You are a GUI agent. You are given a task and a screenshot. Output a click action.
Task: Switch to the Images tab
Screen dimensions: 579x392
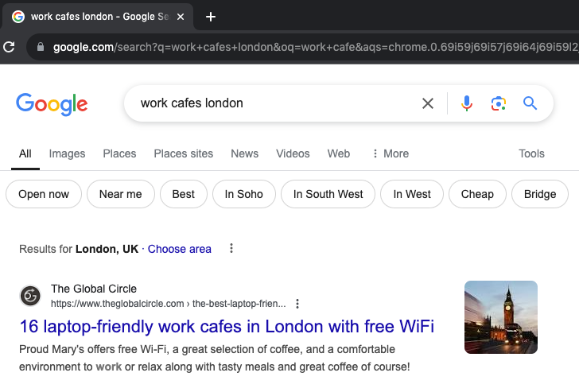(x=67, y=153)
